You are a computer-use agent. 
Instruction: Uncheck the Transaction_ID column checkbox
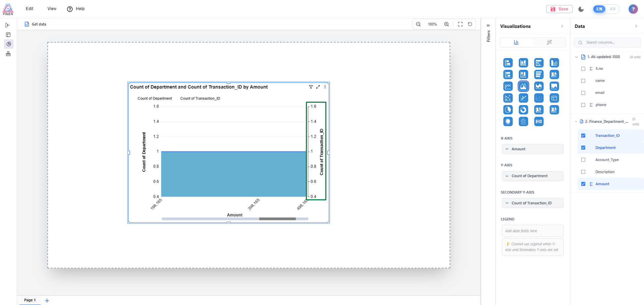[x=583, y=136]
